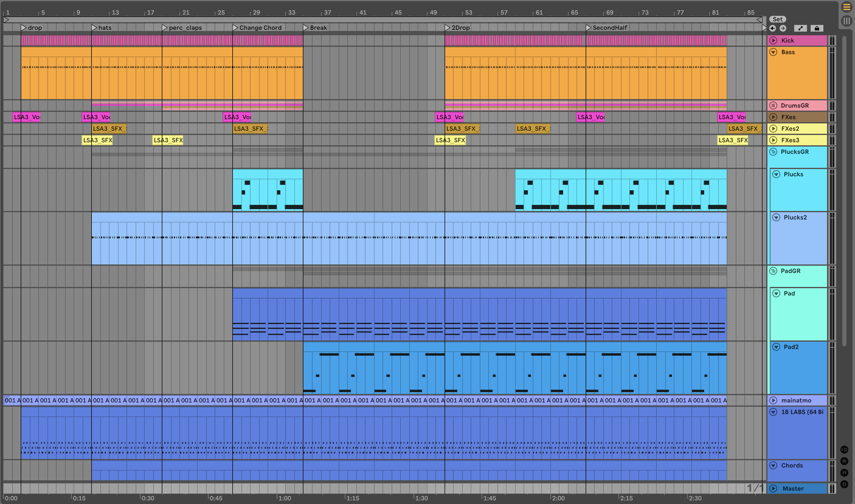Collapse the Chords track with its arrow
Image resolution: width=855 pixels, height=504 pixels.
(x=773, y=465)
